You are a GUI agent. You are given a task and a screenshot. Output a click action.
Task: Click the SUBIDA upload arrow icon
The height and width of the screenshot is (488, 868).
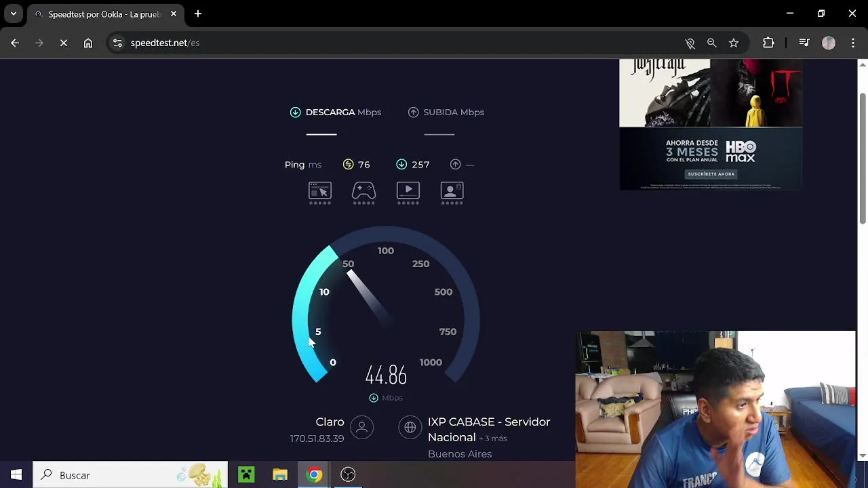pos(413,112)
